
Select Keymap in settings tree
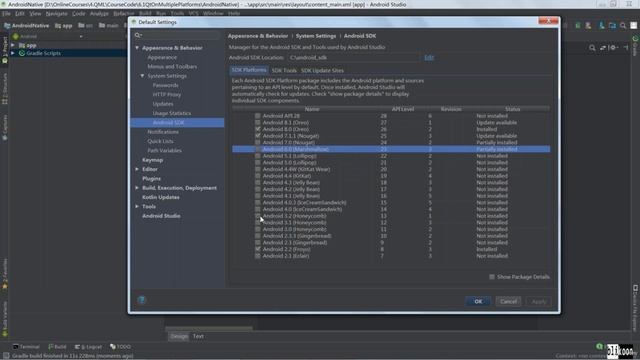[152, 160]
